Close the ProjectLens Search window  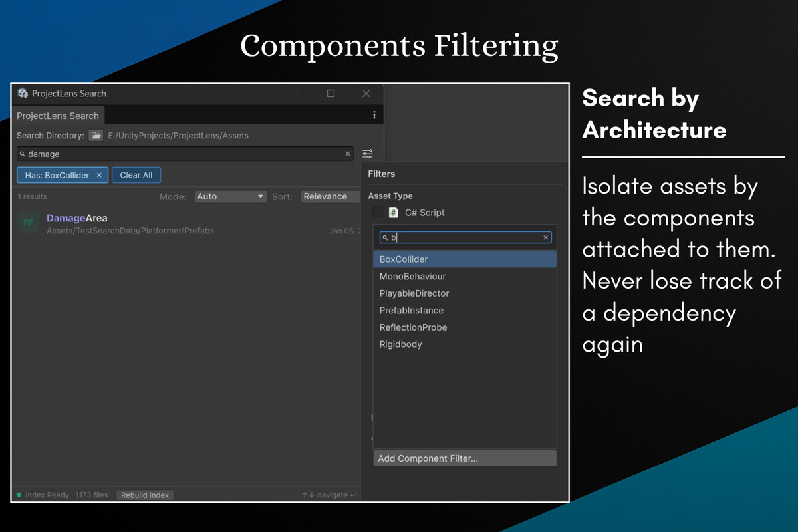click(366, 93)
